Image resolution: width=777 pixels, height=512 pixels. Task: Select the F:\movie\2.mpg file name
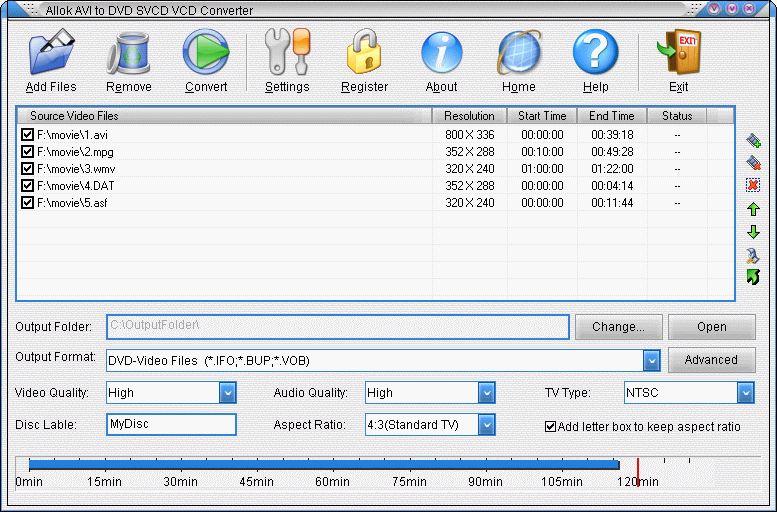click(75, 152)
